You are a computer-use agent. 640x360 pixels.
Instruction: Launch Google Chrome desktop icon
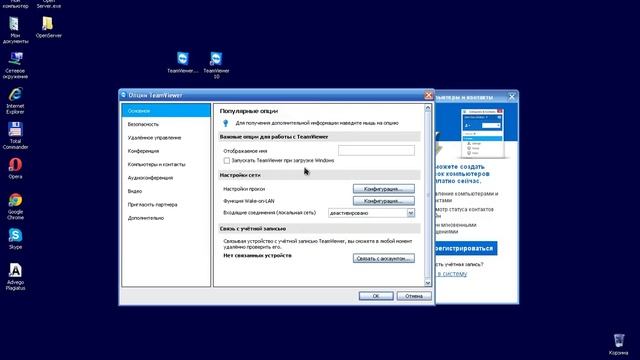(x=15, y=206)
